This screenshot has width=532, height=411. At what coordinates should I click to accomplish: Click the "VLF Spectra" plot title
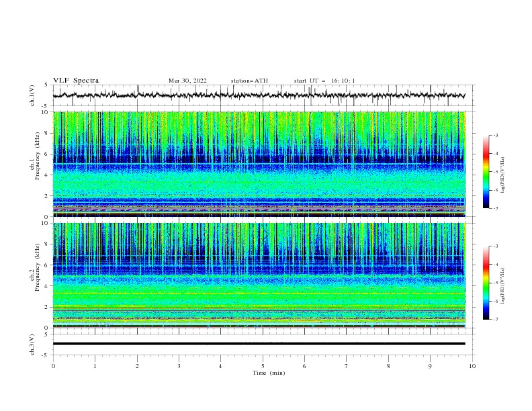click(76, 81)
